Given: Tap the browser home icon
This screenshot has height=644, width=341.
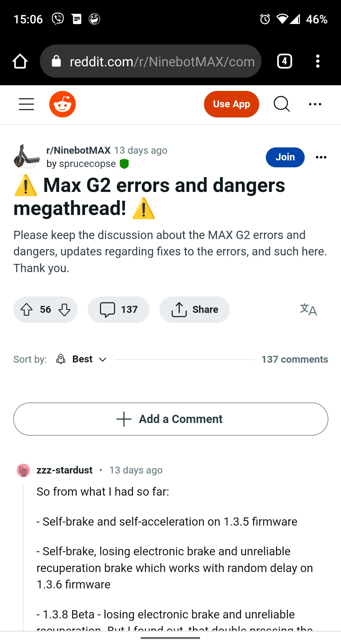Looking at the screenshot, I should 20,61.
